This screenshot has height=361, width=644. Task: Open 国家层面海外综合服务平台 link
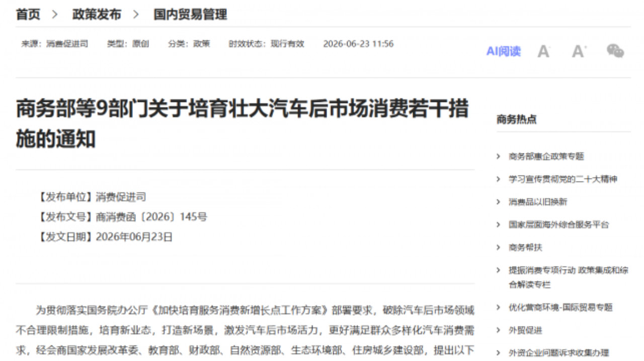coord(558,225)
